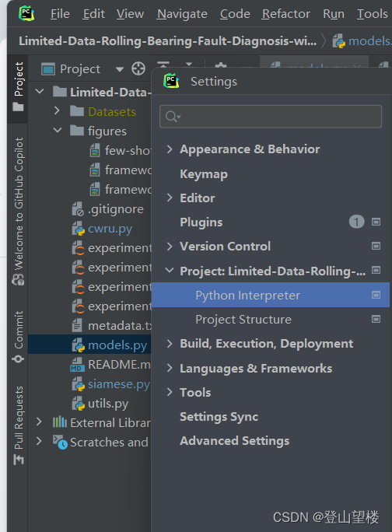
Task: Open Welcome to GitHub Copilot side panel
Action: pyautogui.click(x=18, y=212)
